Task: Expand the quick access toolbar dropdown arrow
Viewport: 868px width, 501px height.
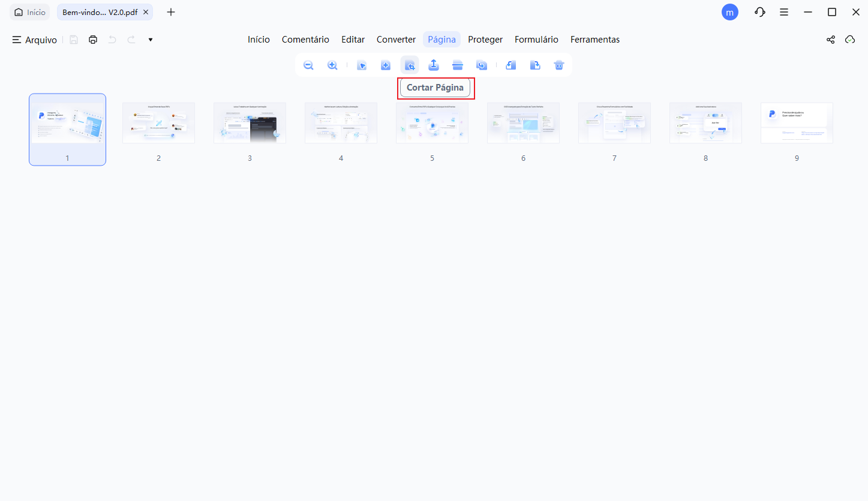Action: pyautogui.click(x=150, y=40)
